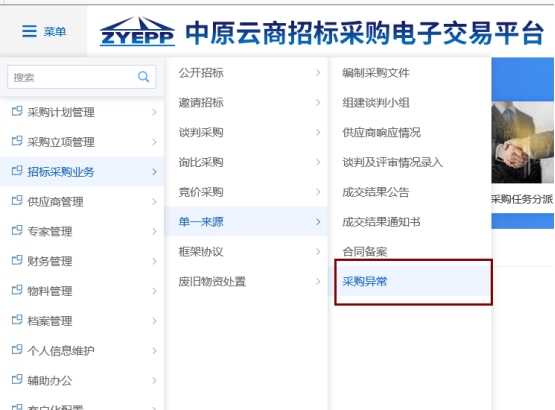
Task: Click the ZYEPP logo
Action: (137, 31)
